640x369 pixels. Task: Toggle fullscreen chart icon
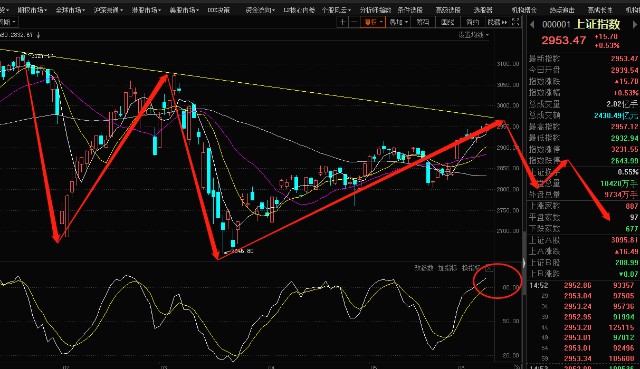pos(515,22)
